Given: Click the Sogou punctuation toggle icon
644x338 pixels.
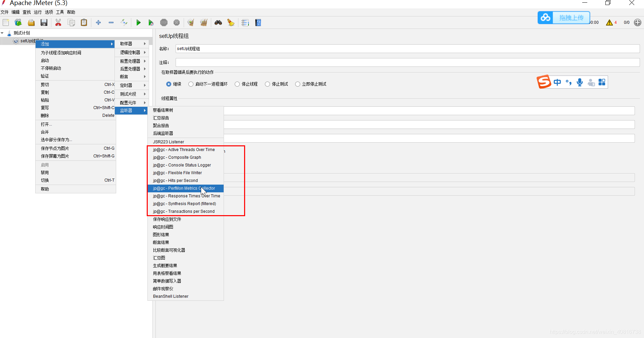Looking at the screenshot, I should (x=568, y=82).
